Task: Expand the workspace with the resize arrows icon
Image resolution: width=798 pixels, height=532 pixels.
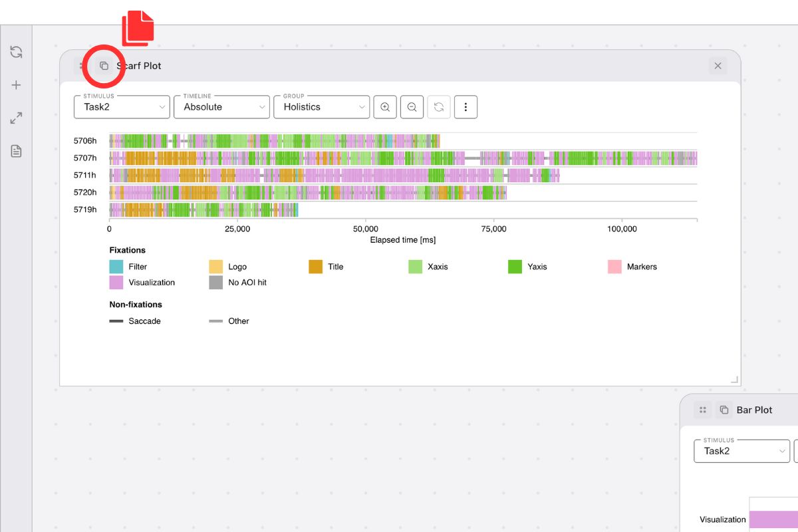Action: 16,118
